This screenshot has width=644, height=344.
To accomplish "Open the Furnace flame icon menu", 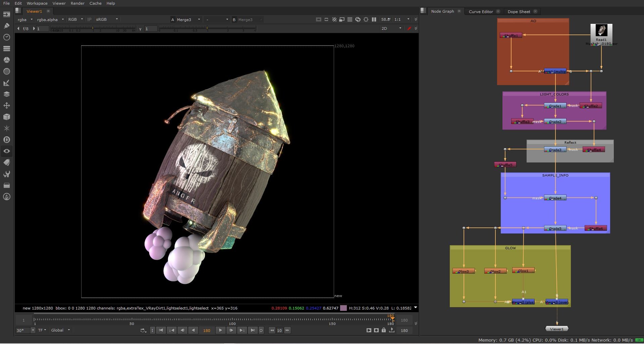I will point(6,197).
